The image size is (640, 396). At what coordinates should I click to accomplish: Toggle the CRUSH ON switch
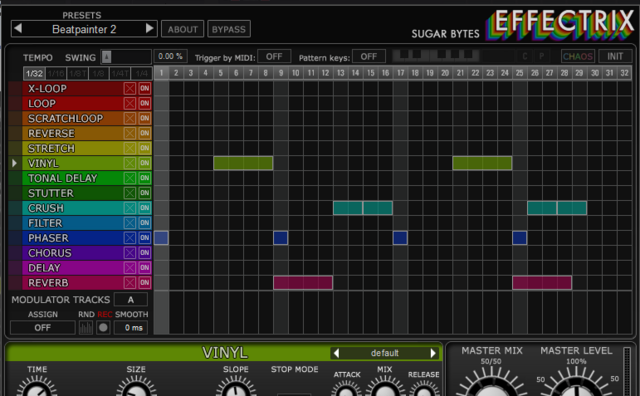click(x=144, y=208)
